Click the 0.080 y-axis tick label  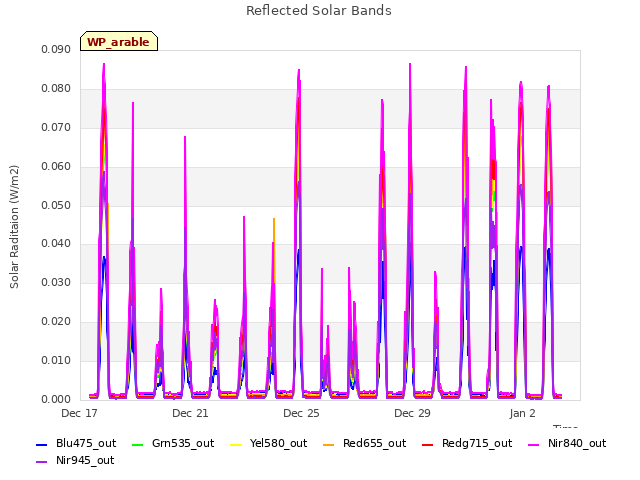56,89
